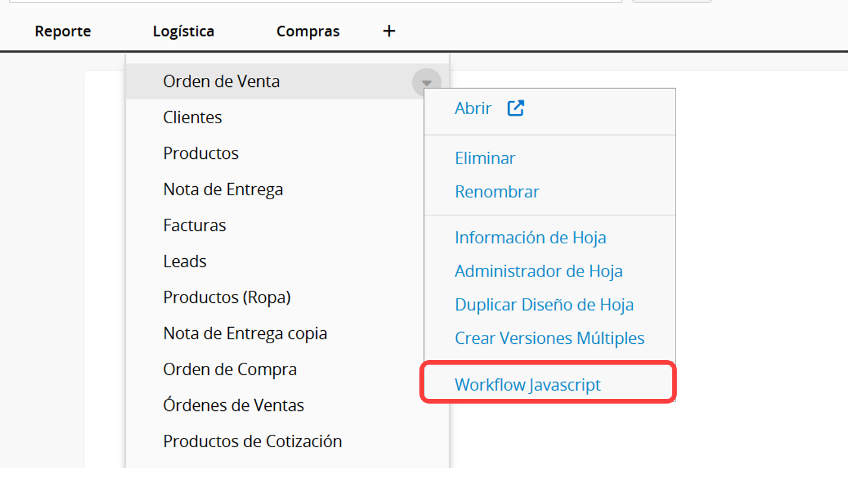Open the Compras tab
This screenshot has height=486, width=868.
(x=308, y=31)
